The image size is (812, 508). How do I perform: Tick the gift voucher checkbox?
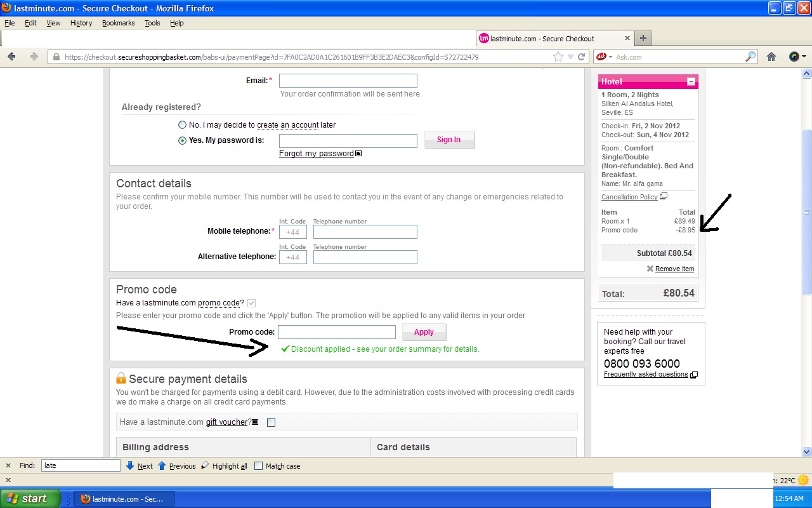tap(271, 422)
